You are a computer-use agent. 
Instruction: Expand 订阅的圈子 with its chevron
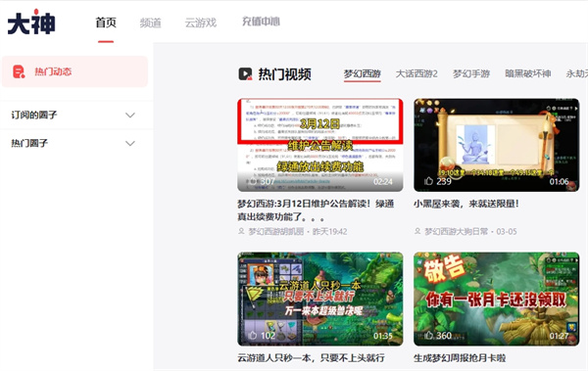(130, 116)
